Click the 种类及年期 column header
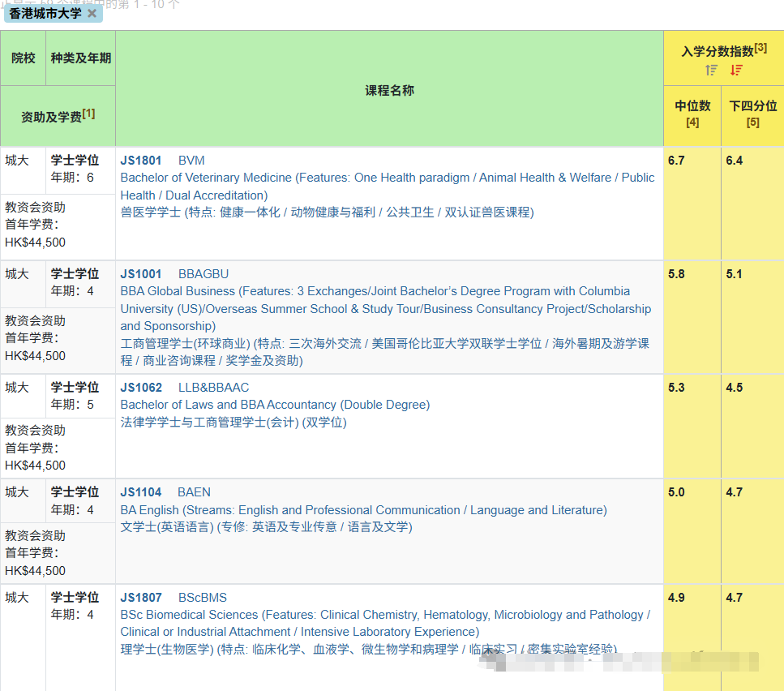784x691 pixels. pos(80,58)
